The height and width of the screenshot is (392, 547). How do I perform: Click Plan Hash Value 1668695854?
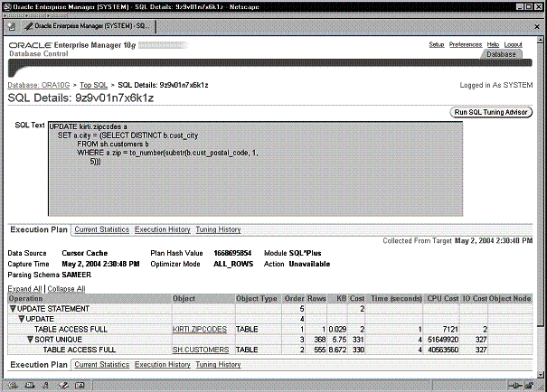tap(232, 253)
